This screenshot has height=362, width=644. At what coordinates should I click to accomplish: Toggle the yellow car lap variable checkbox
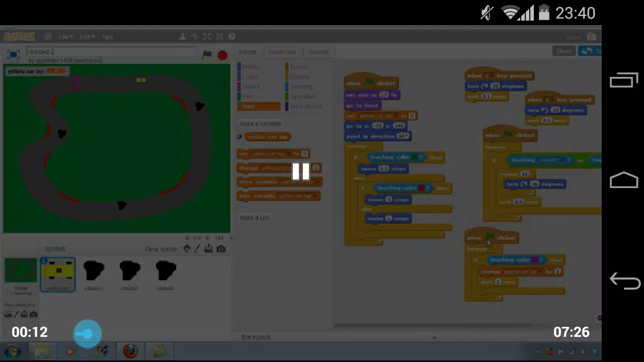239,137
